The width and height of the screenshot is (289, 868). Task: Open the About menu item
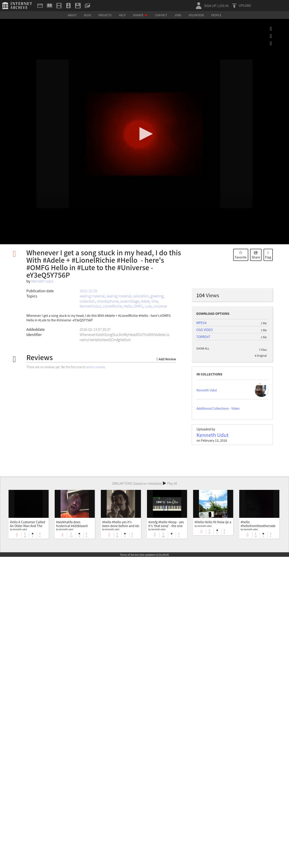pos(72,15)
